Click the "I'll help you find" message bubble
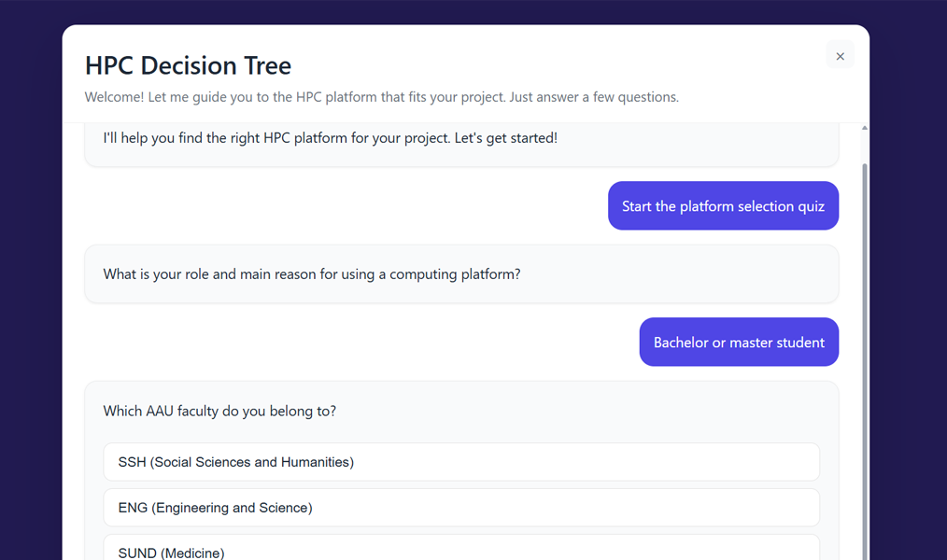The width and height of the screenshot is (947, 560). coord(461,137)
